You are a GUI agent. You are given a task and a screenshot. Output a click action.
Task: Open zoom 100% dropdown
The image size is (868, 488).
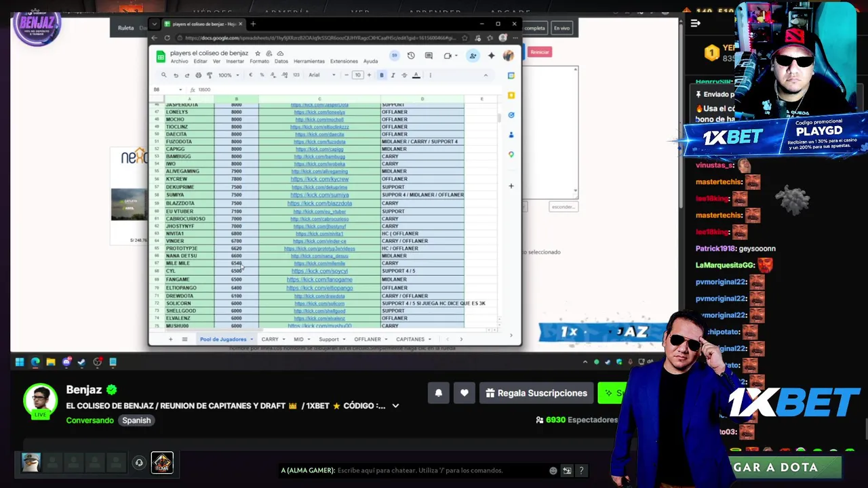coord(228,75)
